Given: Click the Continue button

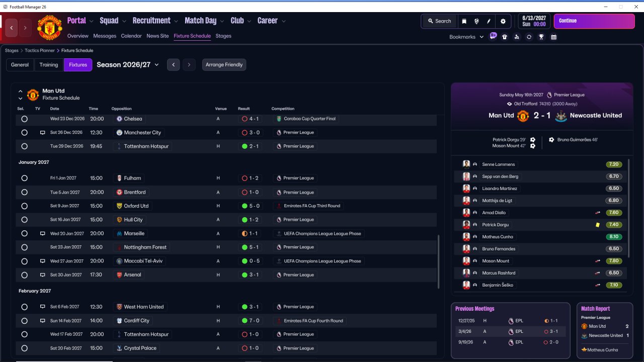Looking at the screenshot, I should coord(594,21).
